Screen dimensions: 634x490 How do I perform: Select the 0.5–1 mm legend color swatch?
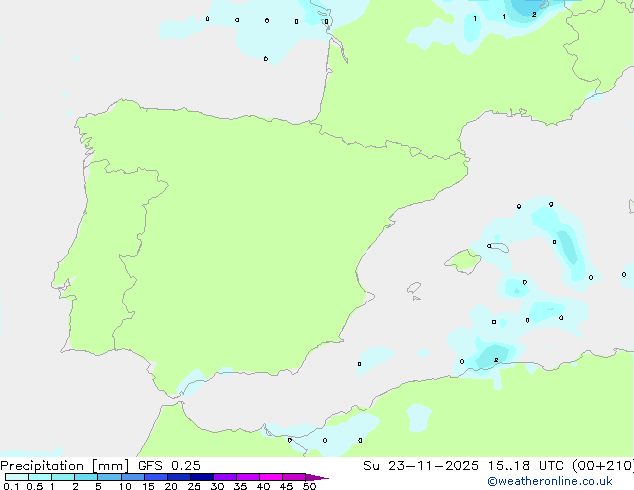coord(40,477)
